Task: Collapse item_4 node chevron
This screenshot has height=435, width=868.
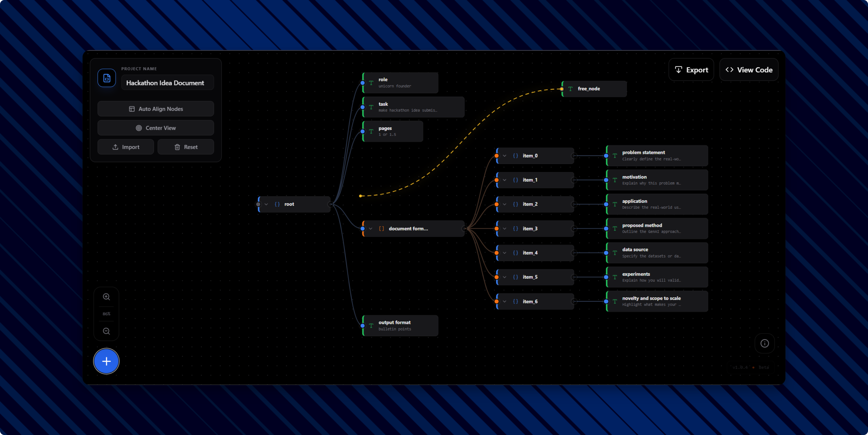Action: 505,253
